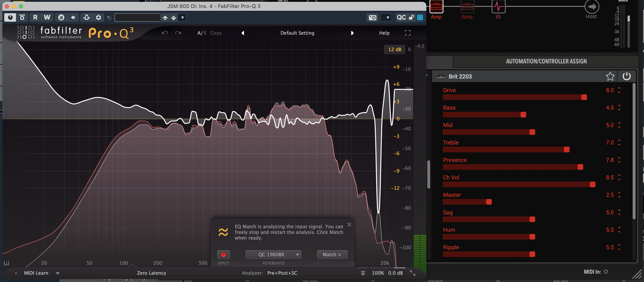The width and height of the screenshot is (644, 282).
Task: Open the MIDI Learn dropdown arrow
Action: [x=58, y=273]
